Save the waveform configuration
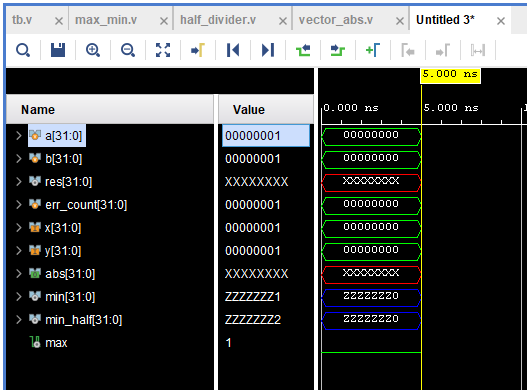This screenshot has height=390, width=527. click(58, 50)
